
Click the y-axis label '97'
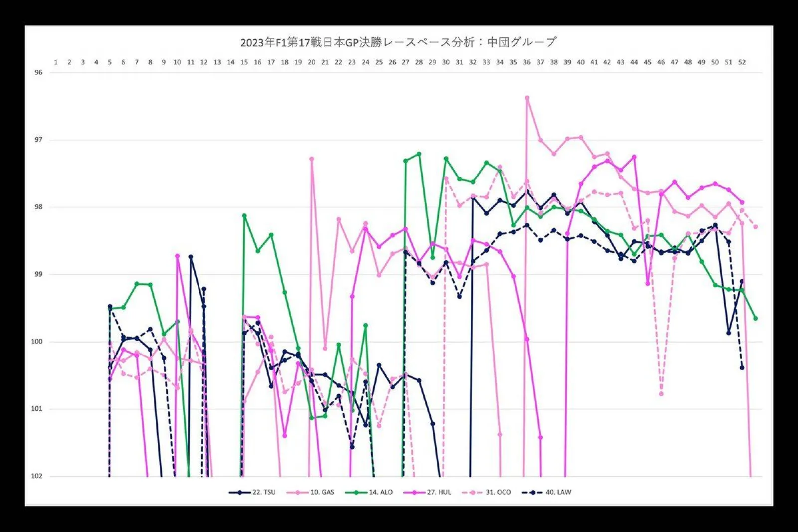pyautogui.click(x=38, y=140)
